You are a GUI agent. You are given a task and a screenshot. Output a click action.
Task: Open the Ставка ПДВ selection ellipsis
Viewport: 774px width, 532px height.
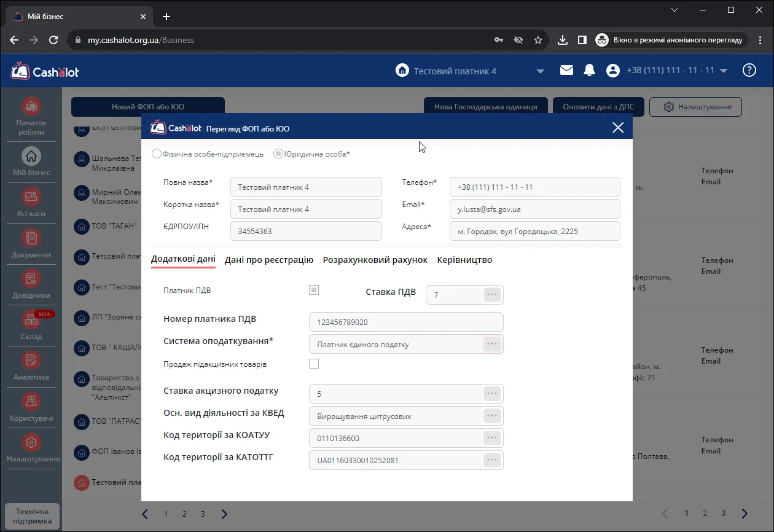(492, 295)
